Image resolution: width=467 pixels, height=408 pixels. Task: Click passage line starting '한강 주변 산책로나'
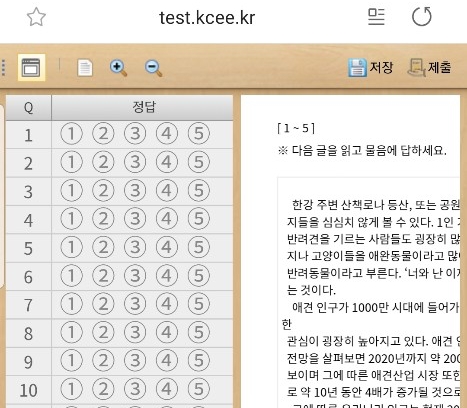tap(376, 205)
